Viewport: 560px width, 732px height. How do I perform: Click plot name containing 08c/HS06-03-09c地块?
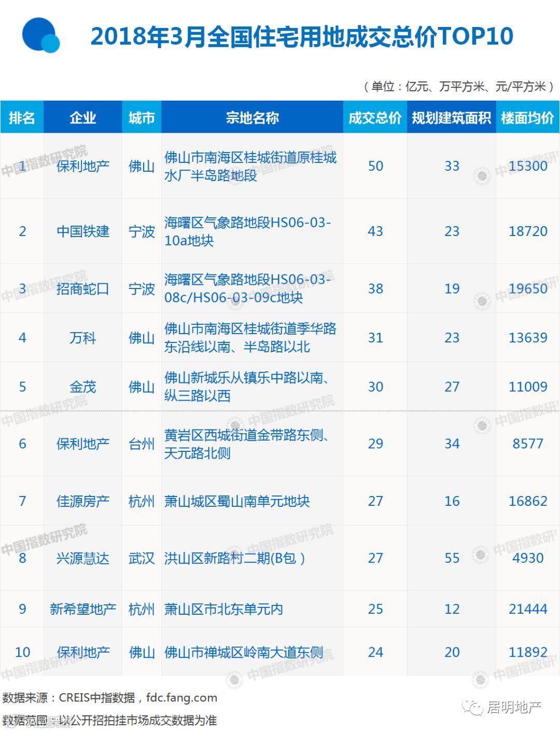247,288
